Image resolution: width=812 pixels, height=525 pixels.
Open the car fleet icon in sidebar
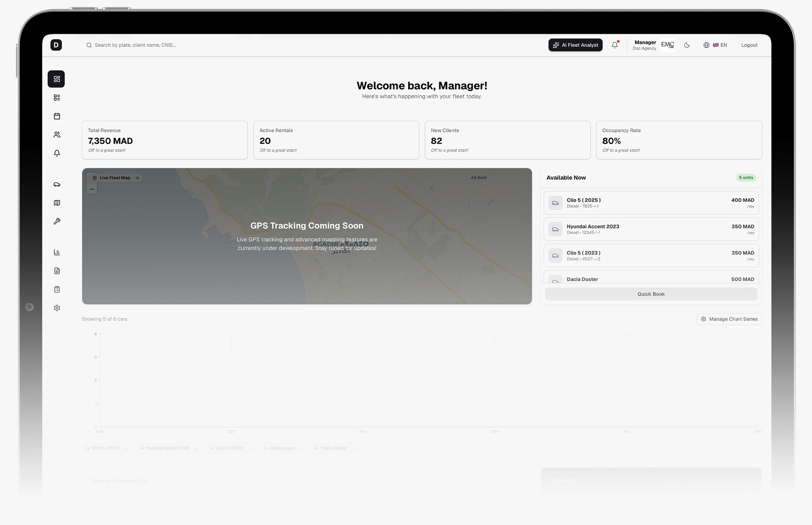57,184
